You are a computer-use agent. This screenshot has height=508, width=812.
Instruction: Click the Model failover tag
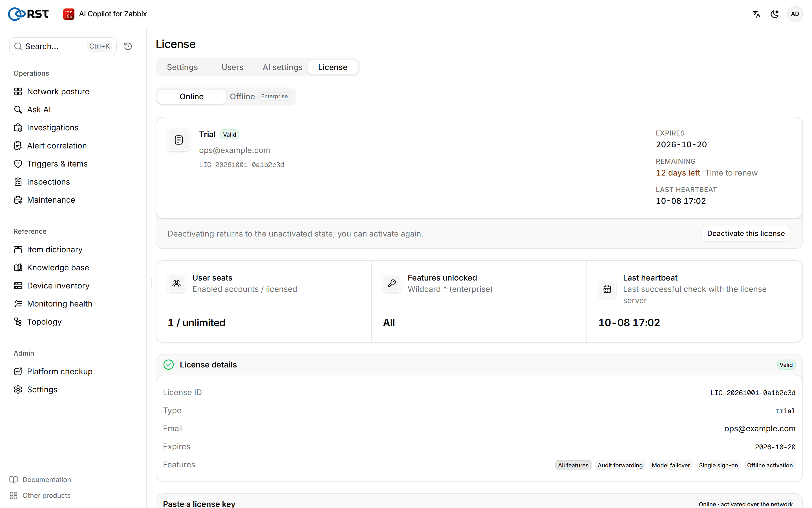(671, 465)
